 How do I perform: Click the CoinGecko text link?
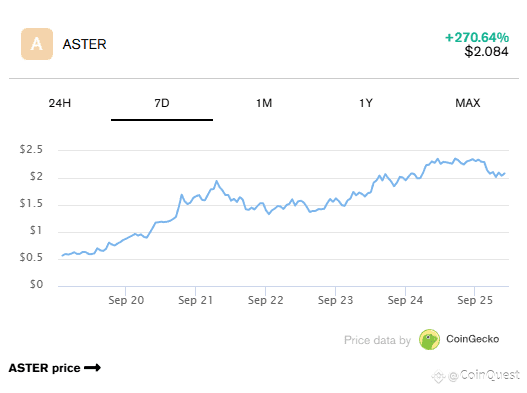(x=473, y=339)
